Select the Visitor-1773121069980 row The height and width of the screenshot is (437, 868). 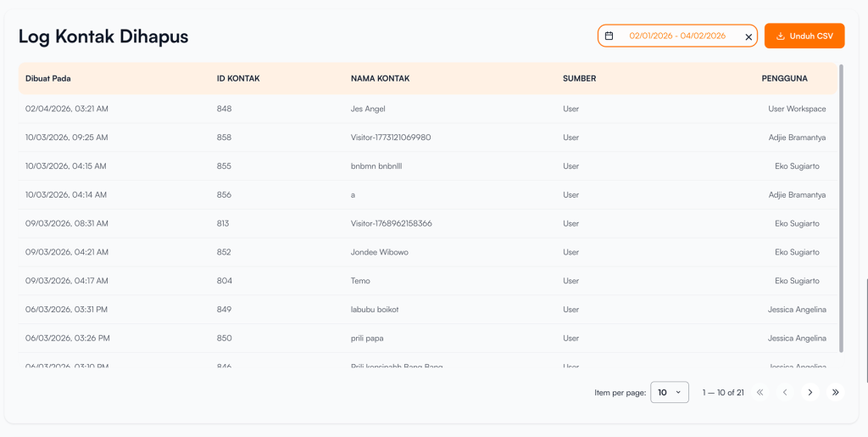point(391,137)
